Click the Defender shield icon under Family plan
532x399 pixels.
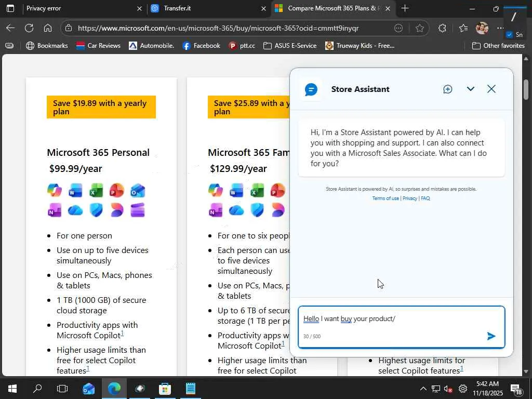coord(257,210)
